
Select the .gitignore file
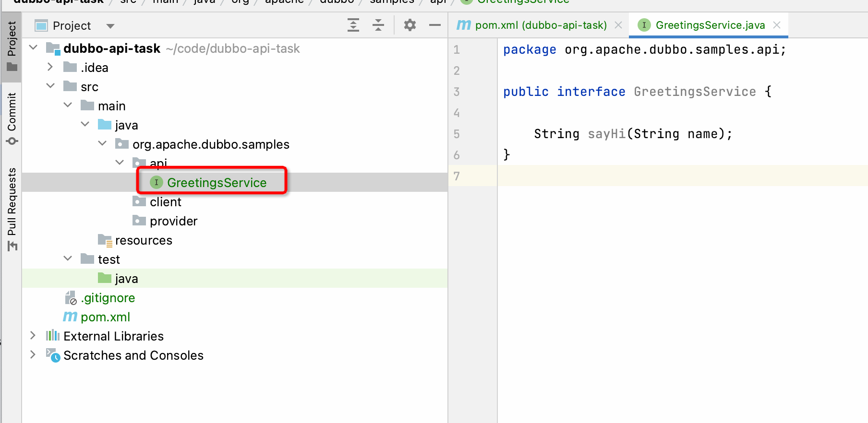coord(108,298)
